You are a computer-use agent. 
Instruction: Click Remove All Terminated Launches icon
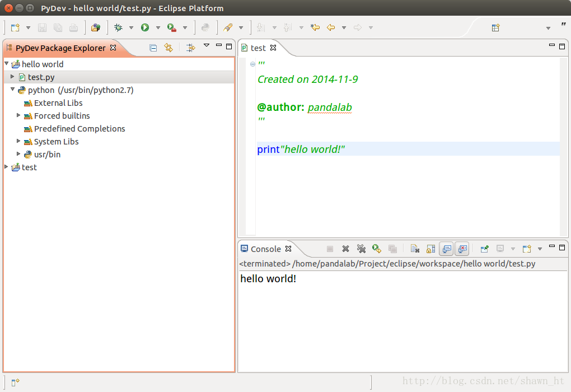(361, 249)
